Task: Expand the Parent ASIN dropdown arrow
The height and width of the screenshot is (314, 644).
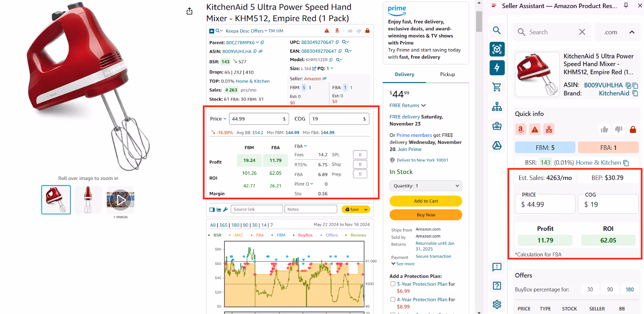Action: (258, 43)
